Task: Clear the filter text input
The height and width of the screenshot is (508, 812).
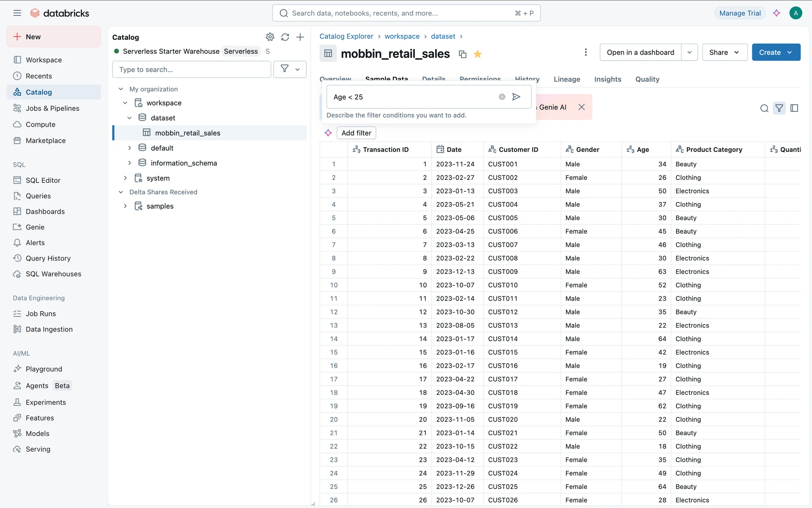Action: click(x=502, y=97)
